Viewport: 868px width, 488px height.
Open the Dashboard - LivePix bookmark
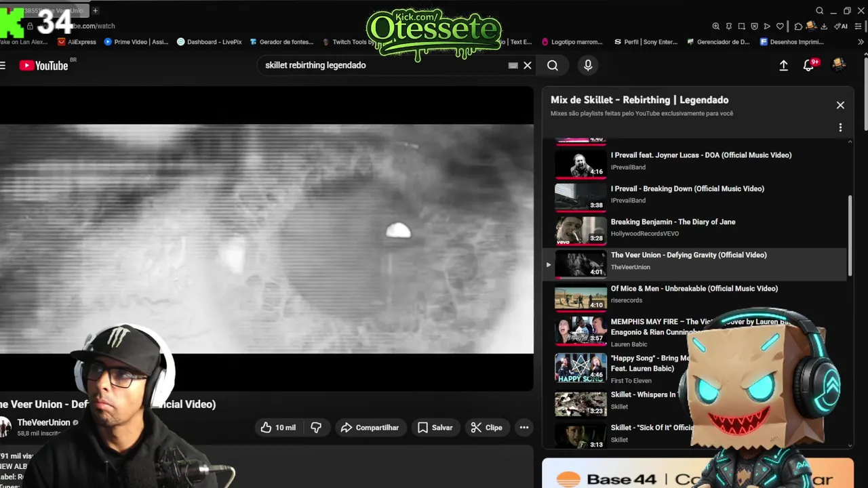(x=210, y=42)
